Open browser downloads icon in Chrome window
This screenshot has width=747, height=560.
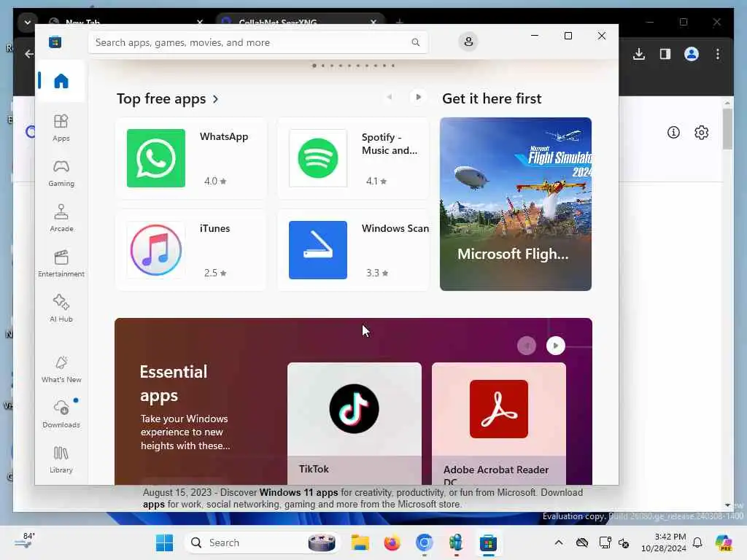click(639, 54)
